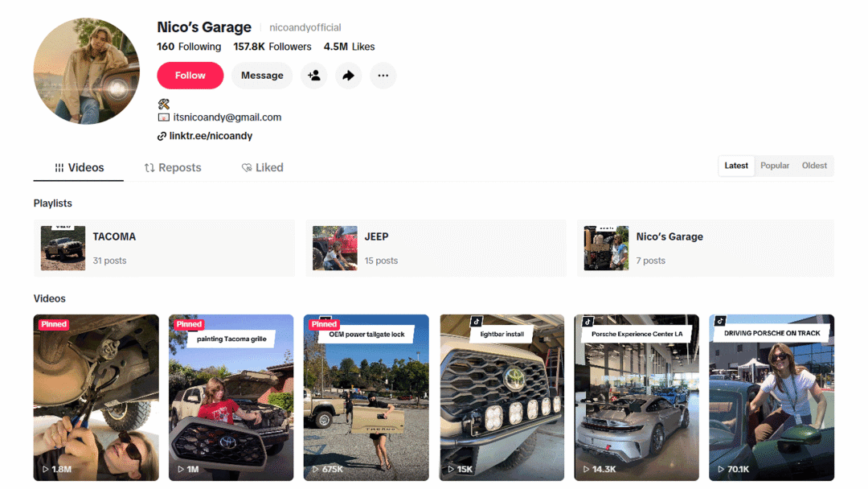The width and height of the screenshot is (868, 489).
Task: Sort videos by Latest
Action: click(736, 166)
